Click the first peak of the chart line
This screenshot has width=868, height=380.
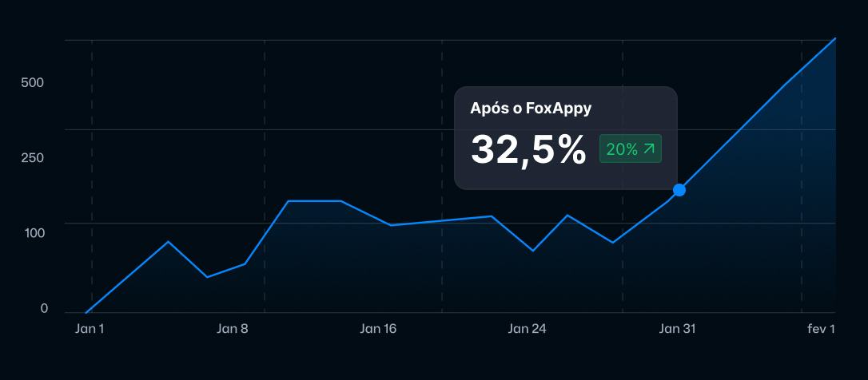tap(168, 241)
